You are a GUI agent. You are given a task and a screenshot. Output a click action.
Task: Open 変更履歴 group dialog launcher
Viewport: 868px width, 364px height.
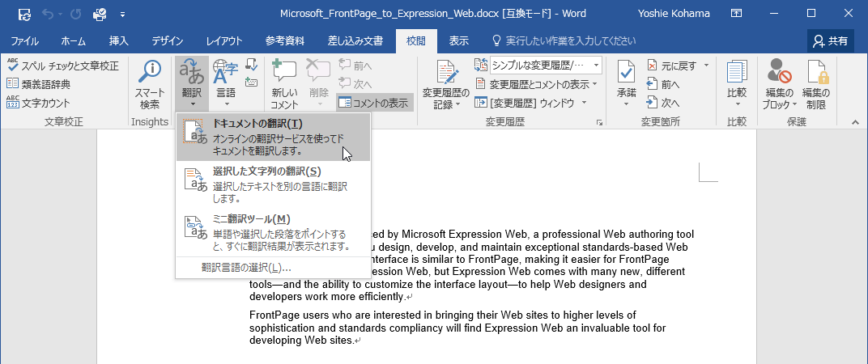point(599,122)
